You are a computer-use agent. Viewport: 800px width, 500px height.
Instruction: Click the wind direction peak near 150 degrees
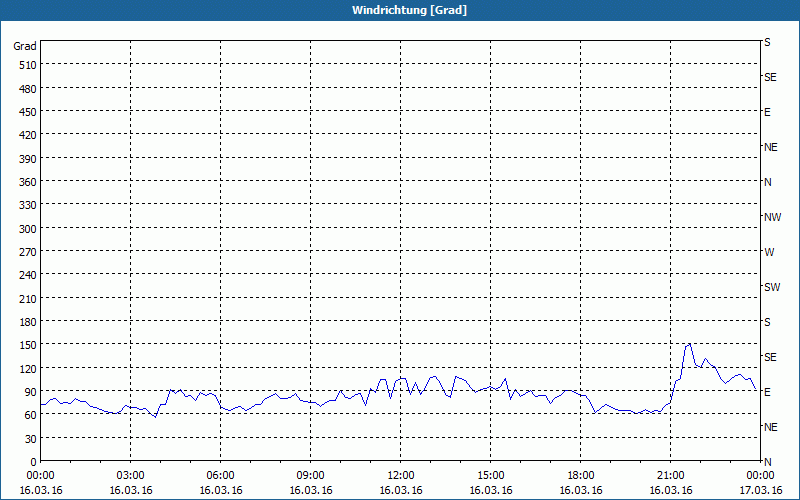[689, 345]
